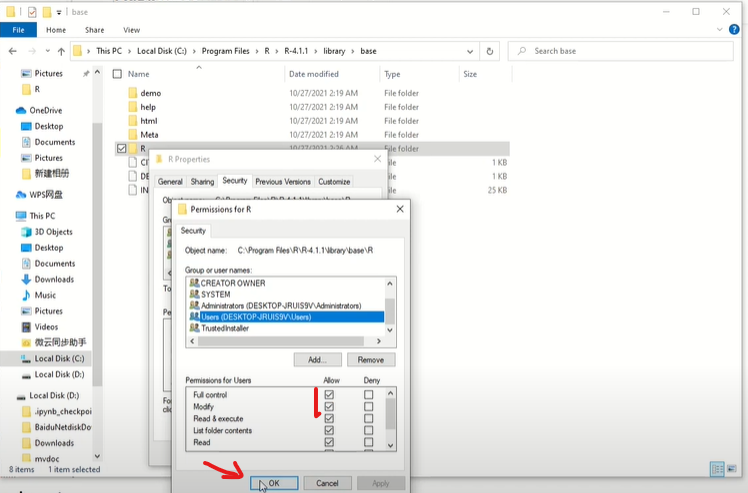This screenshot has width=748, height=493.
Task: Open the File menu in Explorer
Action: [18, 30]
